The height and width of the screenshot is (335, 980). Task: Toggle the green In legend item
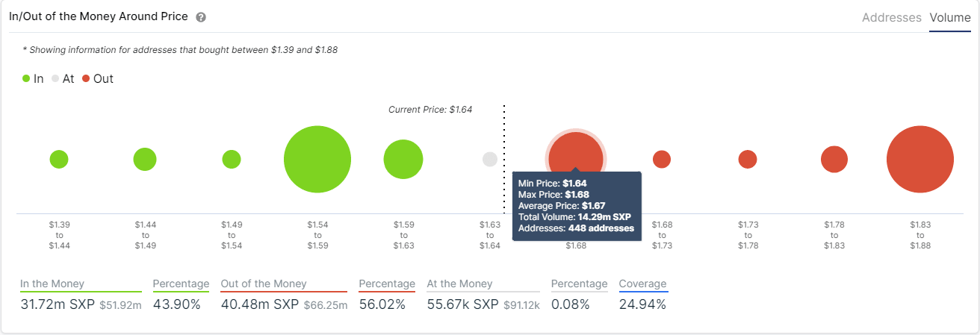pos(33,78)
